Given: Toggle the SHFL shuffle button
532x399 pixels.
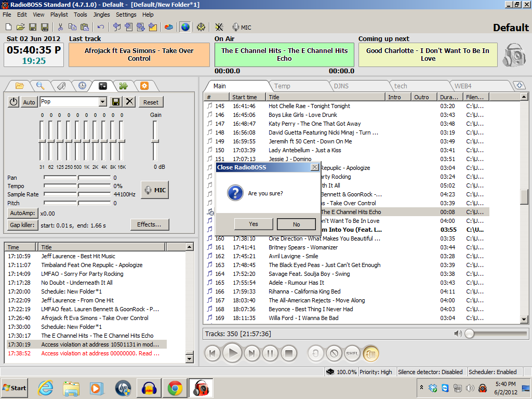Looking at the screenshot, I should (x=352, y=354).
